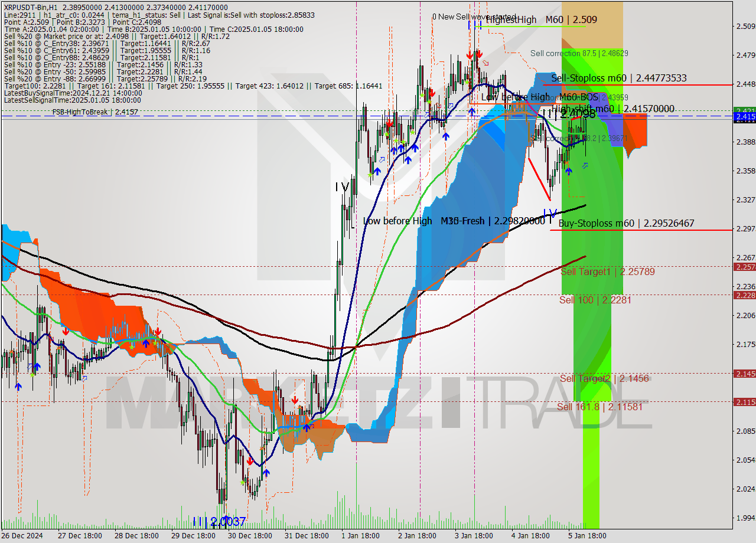The width and height of the screenshot is (756, 543).
Task: Click the 'Sell Target1 | 2.25789' label
Action: (x=608, y=271)
